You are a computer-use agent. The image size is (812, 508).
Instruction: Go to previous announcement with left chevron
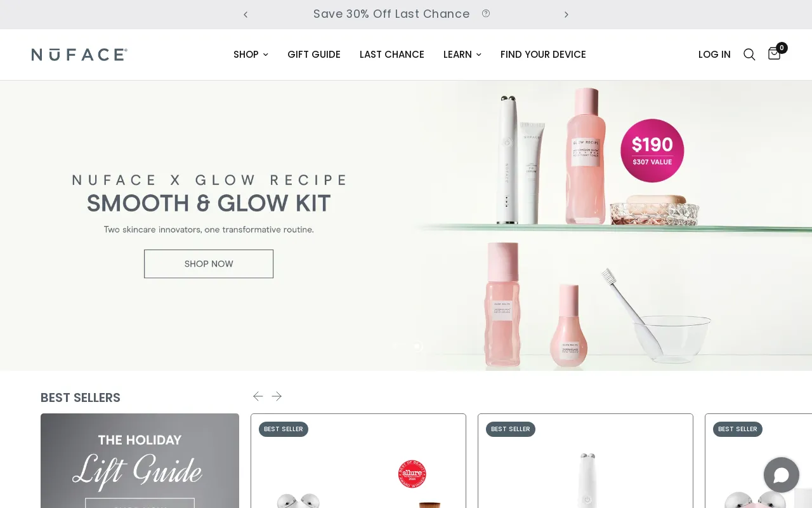246,15
